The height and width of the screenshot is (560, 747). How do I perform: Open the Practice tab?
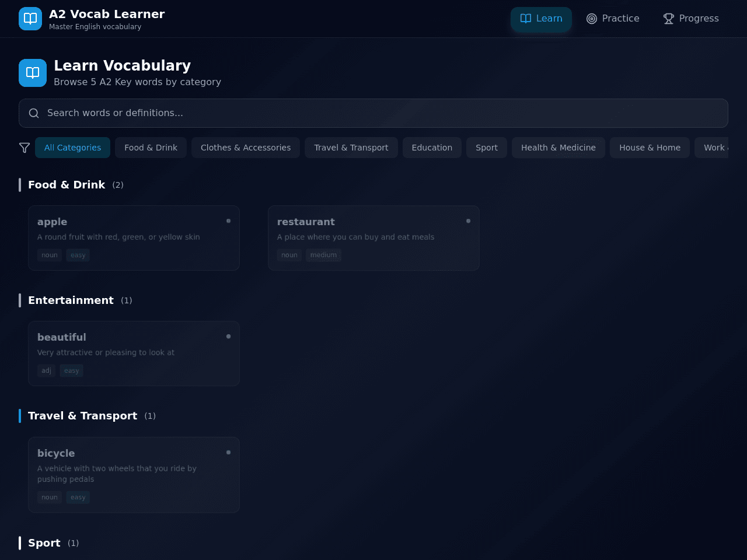point(613,19)
